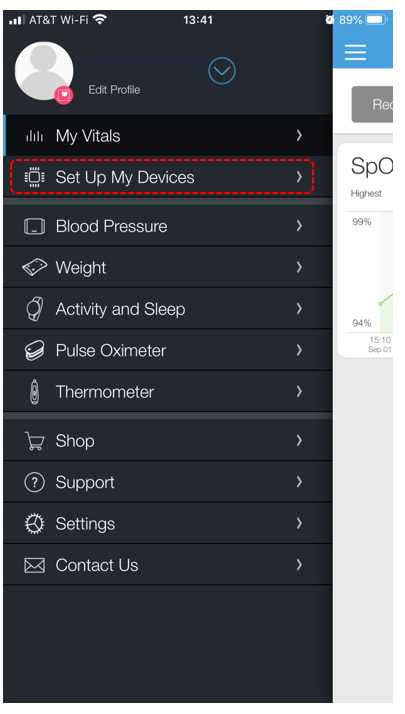The width and height of the screenshot is (405, 714).
Task: Click the partially visible gray Rec button
Action: [x=372, y=104]
